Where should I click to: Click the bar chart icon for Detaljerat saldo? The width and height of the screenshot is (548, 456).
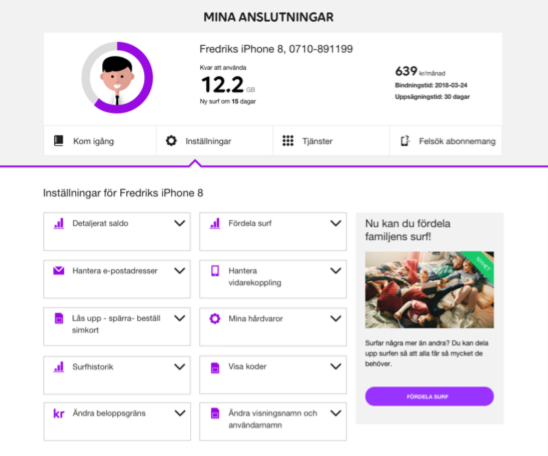59,223
